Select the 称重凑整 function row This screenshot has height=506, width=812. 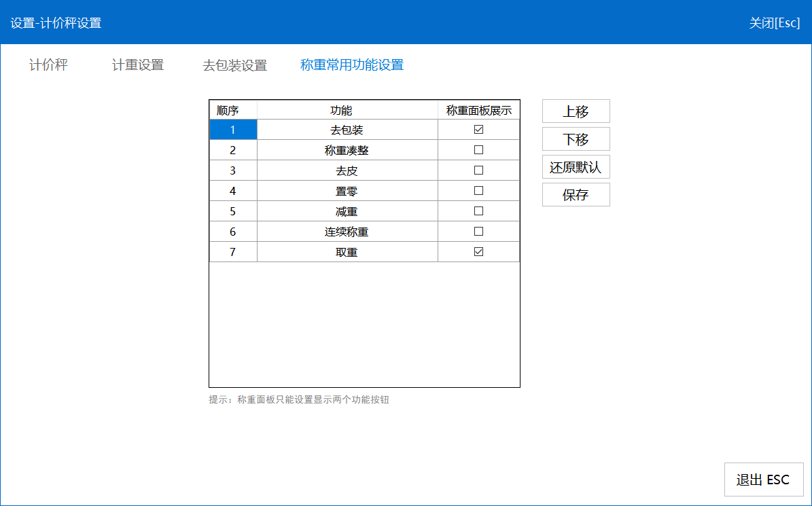(347, 150)
